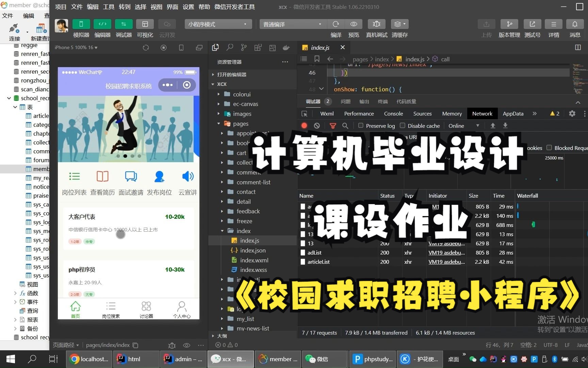Click the job list icon in simulator
Image resolution: width=588 pixels, height=368 pixels.
pos(74,177)
